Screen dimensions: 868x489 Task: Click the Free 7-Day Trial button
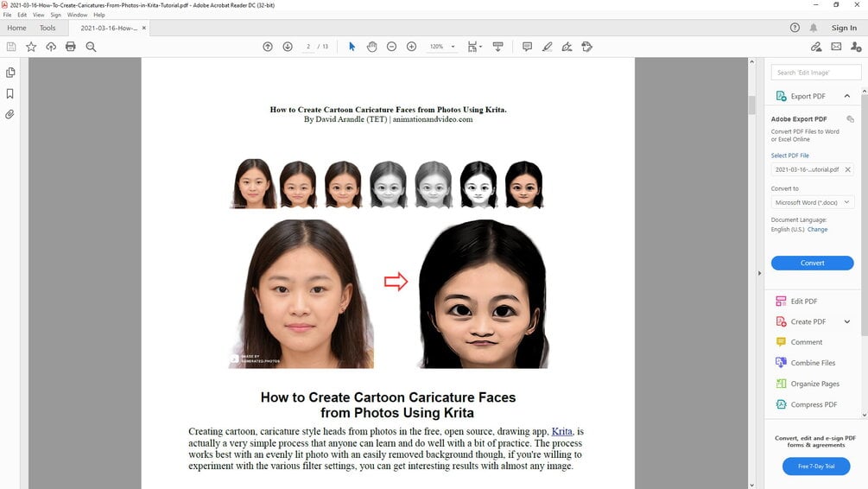tap(816, 467)
